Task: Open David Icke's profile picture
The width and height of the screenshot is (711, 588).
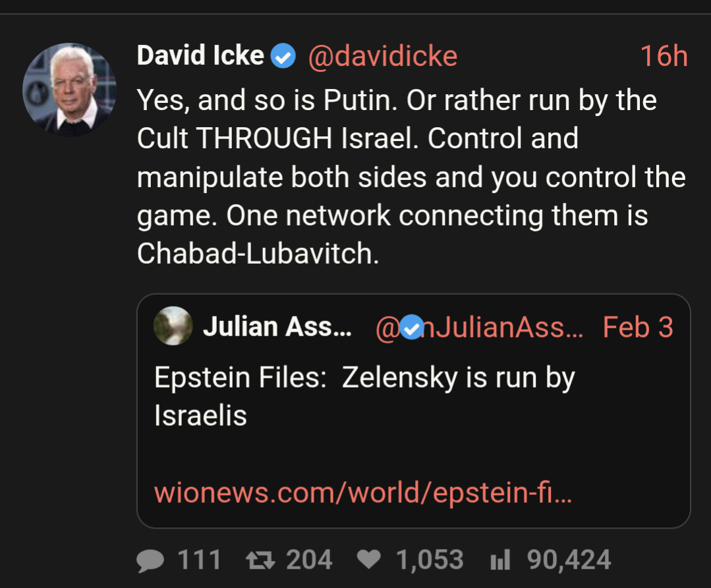Action: point(69,90)
